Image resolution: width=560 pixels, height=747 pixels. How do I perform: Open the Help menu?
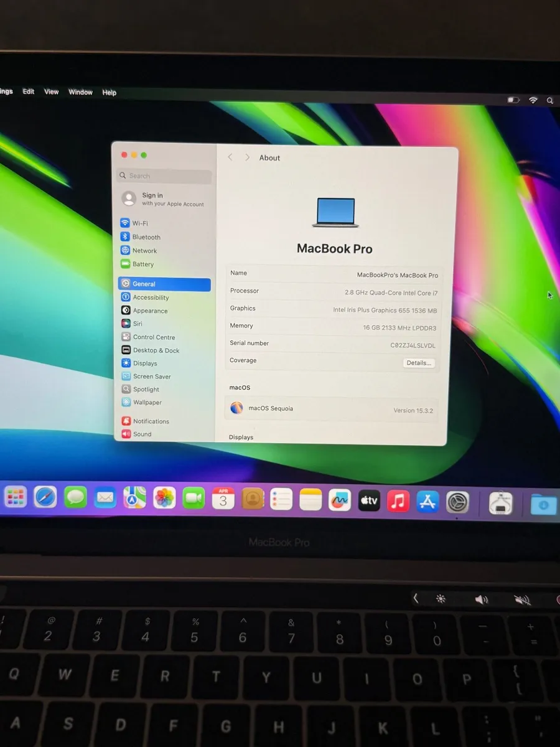coord(110,93)
